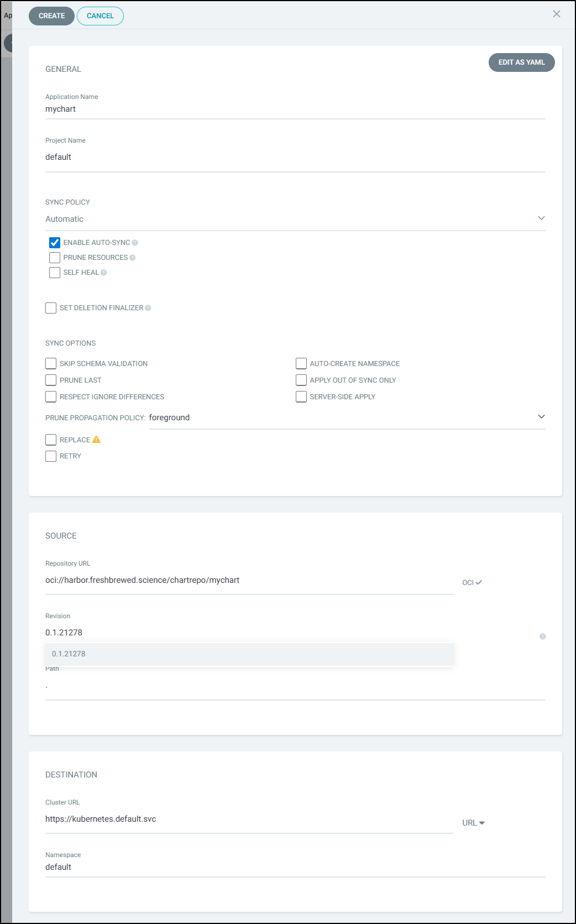Click the help icon beside Prune Resources
576x924 pixels.
click(132, 258)
